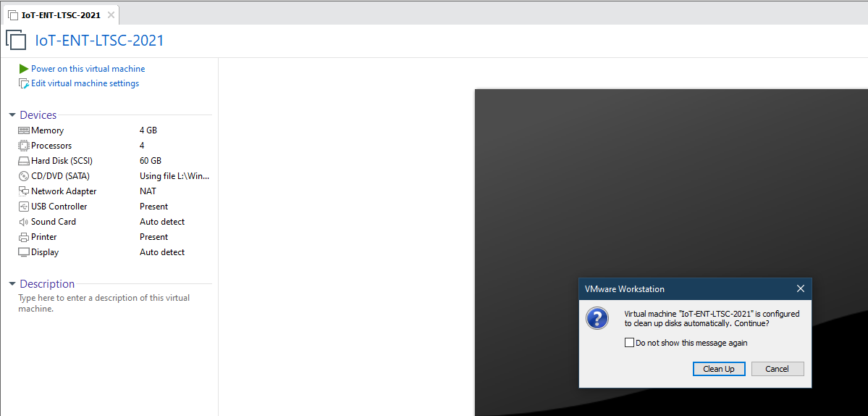This screenshot has width=868, height=416.
Task: Click the green Power on play icon
Action: point(23,69)
